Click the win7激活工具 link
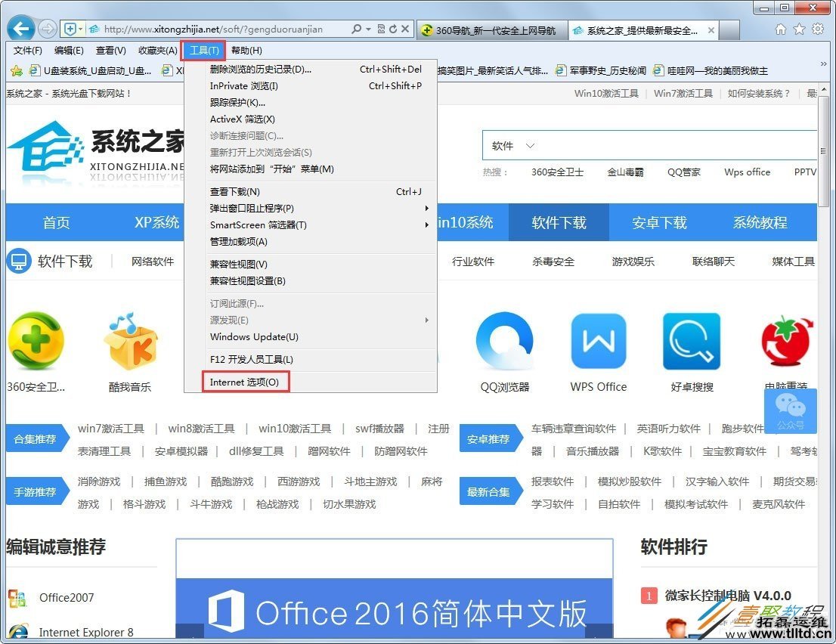836x644 pixels. [110, 428]
